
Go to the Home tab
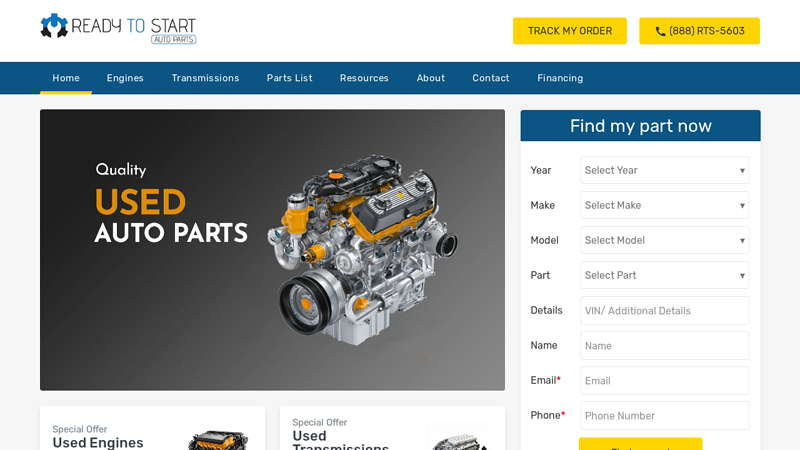66,78
